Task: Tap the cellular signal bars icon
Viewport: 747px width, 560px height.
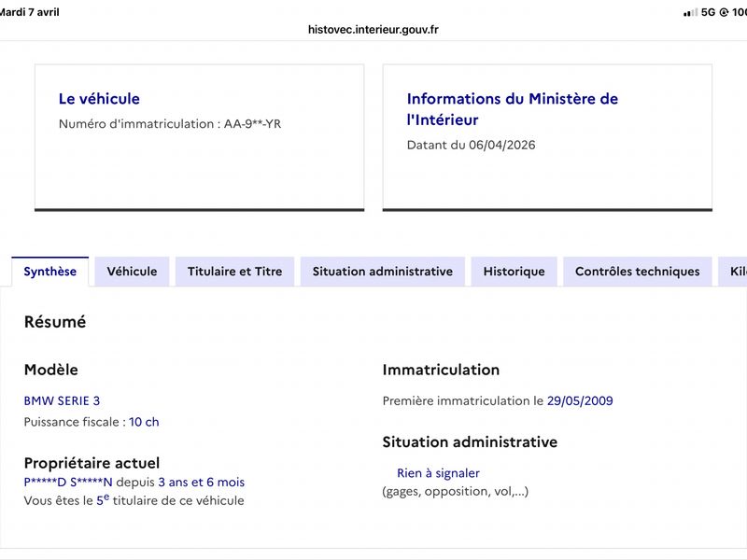Action: (690, 12)
